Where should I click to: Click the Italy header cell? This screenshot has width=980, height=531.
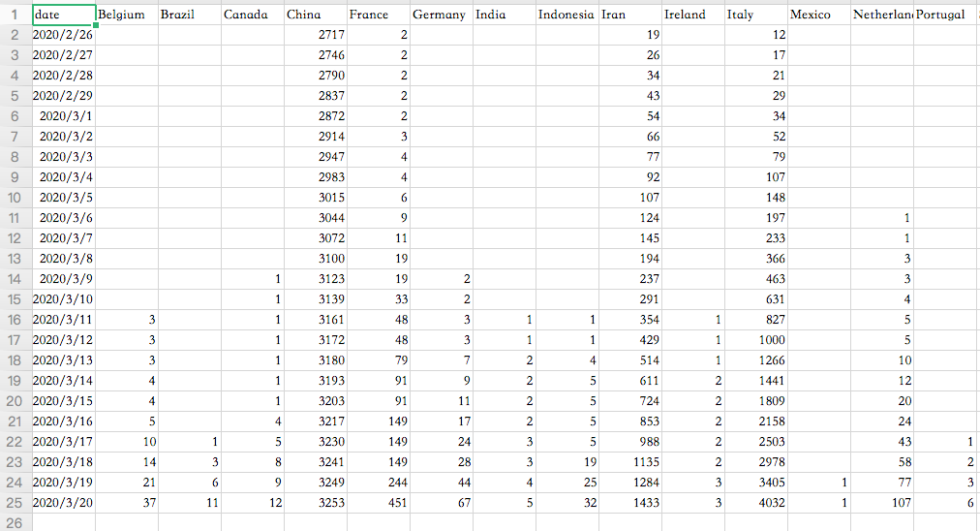(757, 15)
